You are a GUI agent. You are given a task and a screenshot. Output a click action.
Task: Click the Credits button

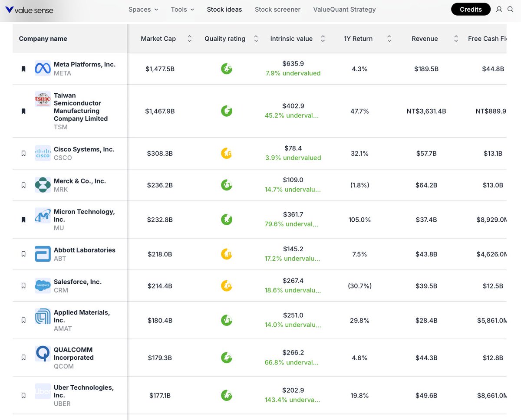click(471, 9)
